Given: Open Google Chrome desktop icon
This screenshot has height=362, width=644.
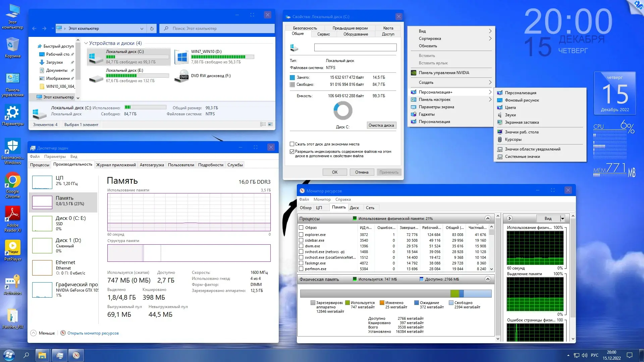Looking at the screenshot, I should click(x=12, y=181).
